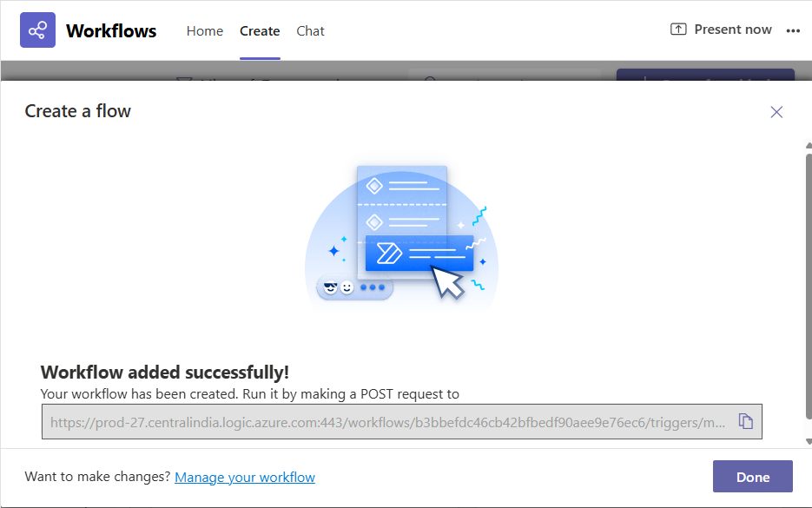Select the Create tab
812x508 pixels.
[260, 31]
